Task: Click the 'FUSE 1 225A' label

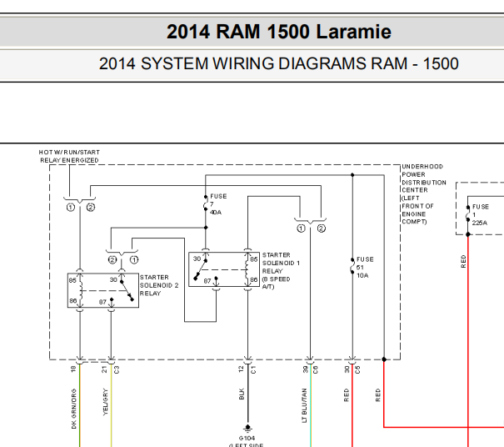Action: tap(480, 214)
